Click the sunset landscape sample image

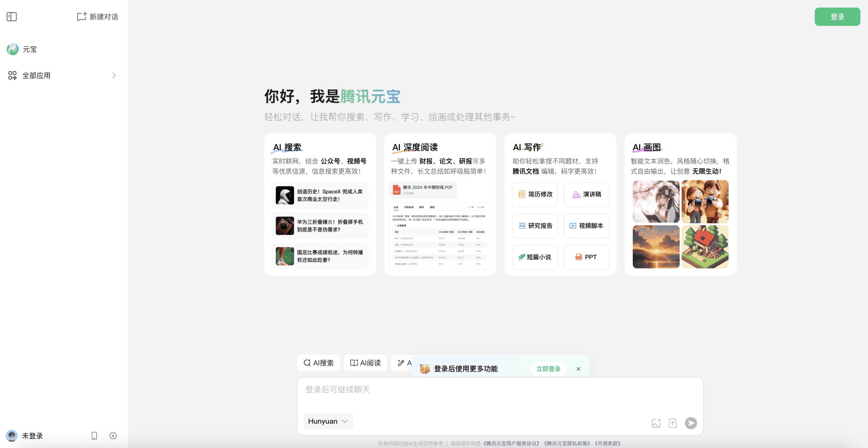point(656,247)
